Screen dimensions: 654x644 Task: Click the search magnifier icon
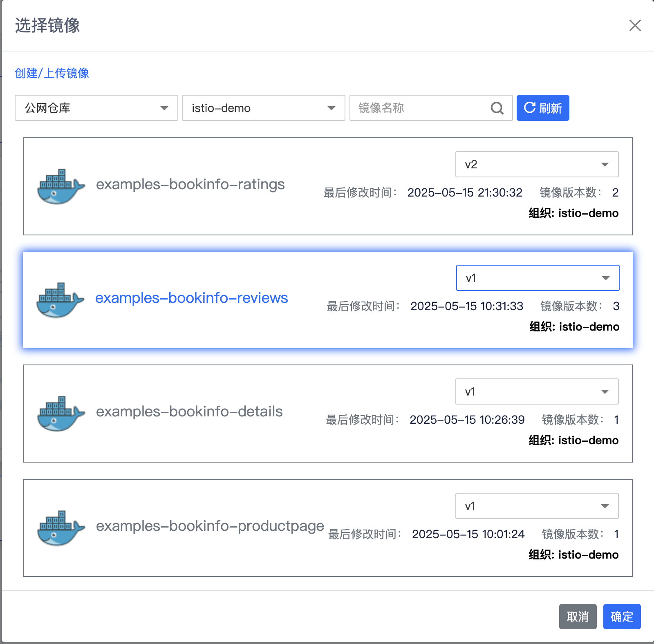click(497, 108)
